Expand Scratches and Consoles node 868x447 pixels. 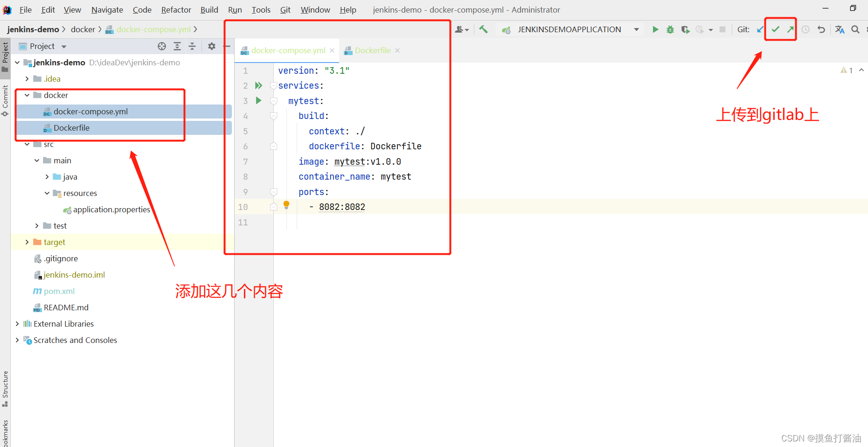pos(17,340)
